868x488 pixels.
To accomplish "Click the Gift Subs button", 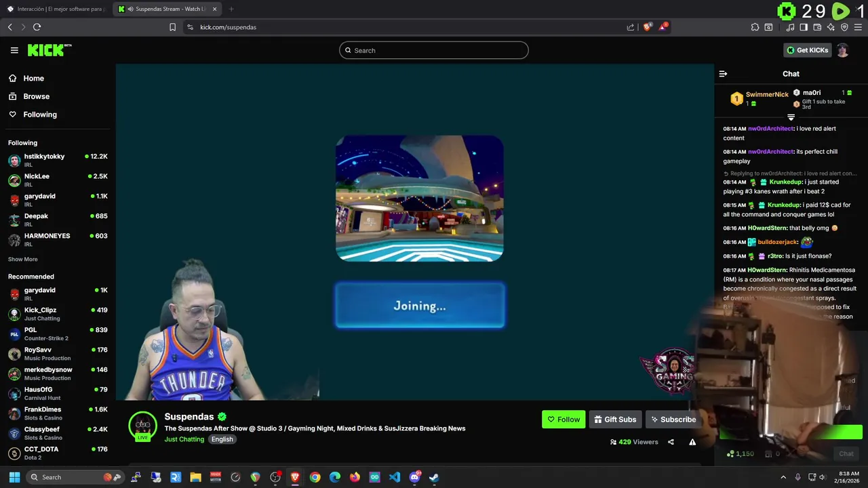I will coord(615,420).
